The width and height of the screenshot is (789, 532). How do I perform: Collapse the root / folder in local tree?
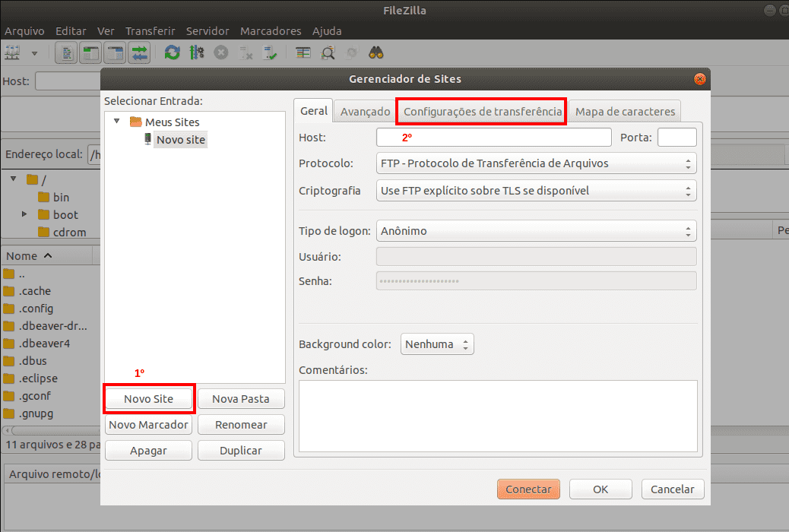point(14,179)
